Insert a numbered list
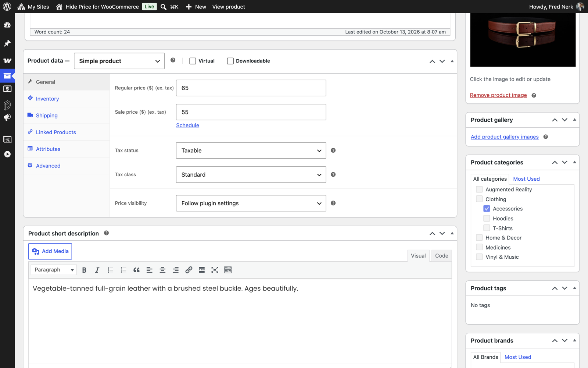Screen dimensions: 588x368 pos(123,270)
